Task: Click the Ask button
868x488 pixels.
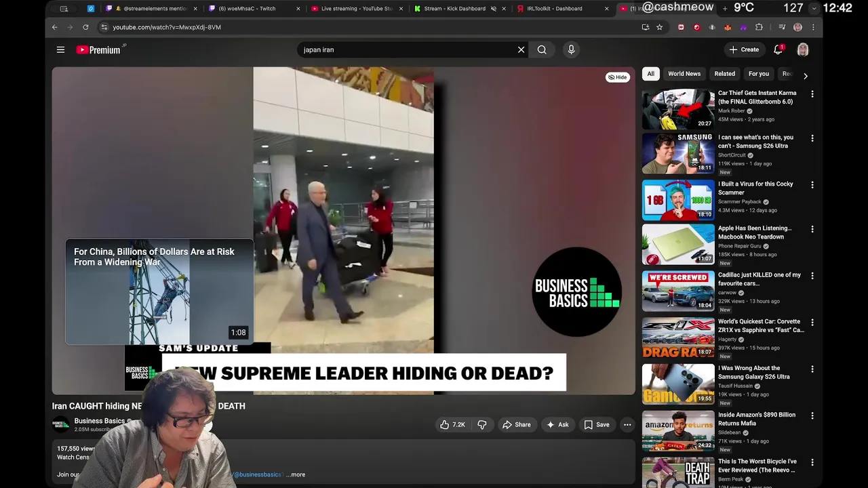Action: pos(557,424)
